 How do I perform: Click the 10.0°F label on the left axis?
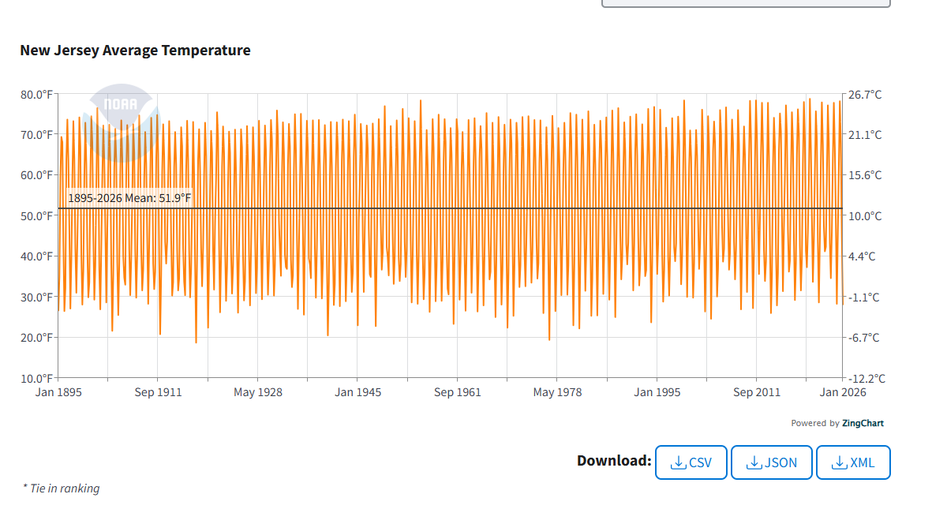(x=36, y=378)
